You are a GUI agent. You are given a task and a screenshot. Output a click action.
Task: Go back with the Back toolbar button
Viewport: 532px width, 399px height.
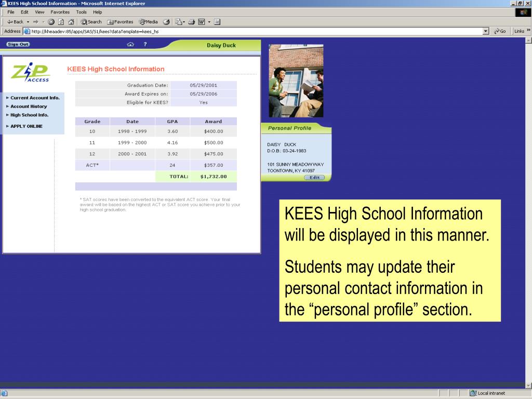15,22
